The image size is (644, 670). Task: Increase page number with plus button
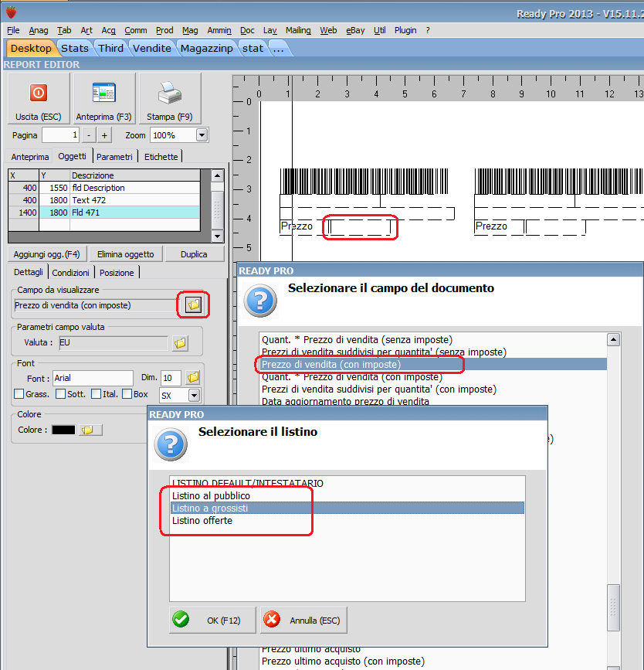pyautogui.click(x=104, y=135)
